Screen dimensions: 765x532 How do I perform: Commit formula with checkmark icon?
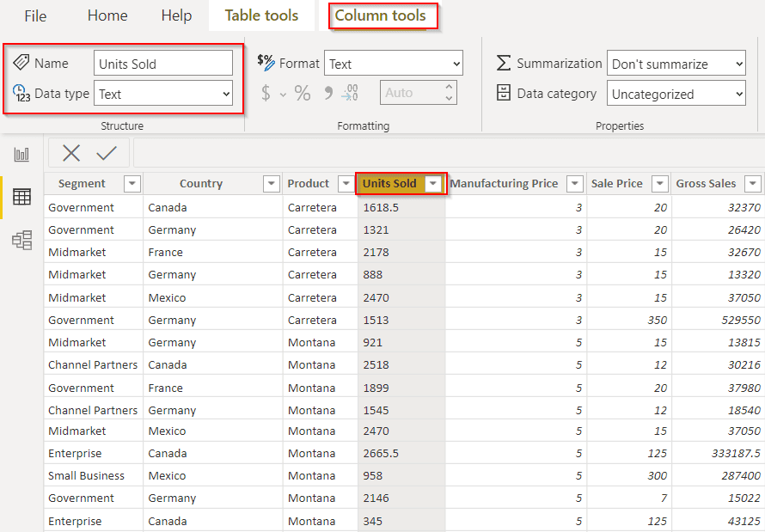[107, 153]
